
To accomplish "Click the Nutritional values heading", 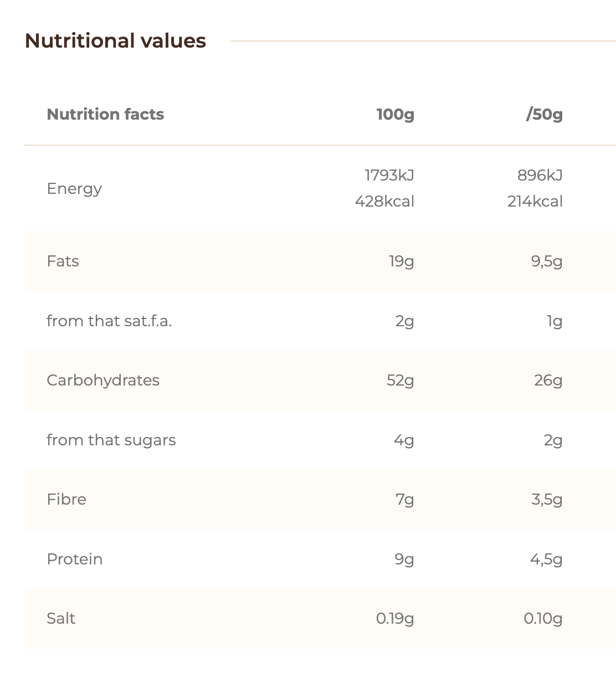I will pos(115,41).
